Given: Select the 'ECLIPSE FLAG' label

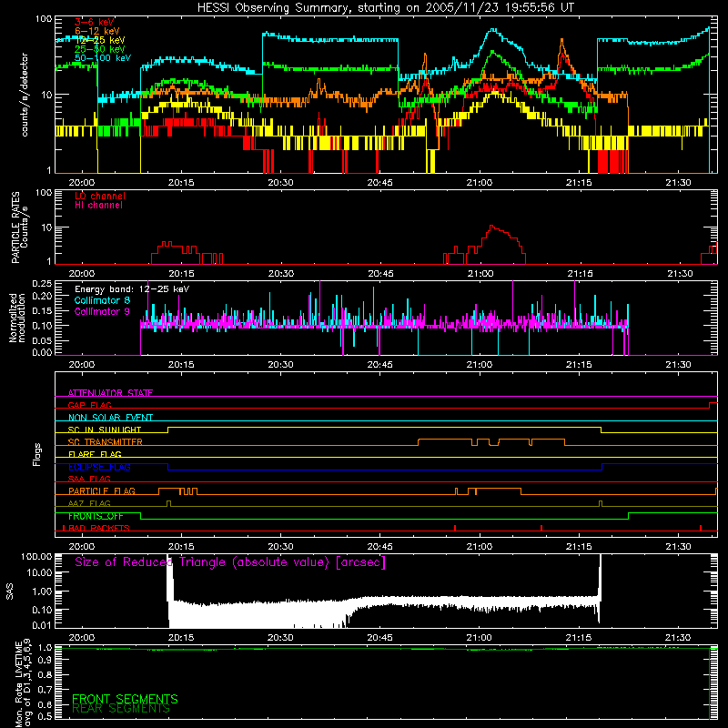Looking at the screenshot, I should pyautogui.click(x=99, y=467).
